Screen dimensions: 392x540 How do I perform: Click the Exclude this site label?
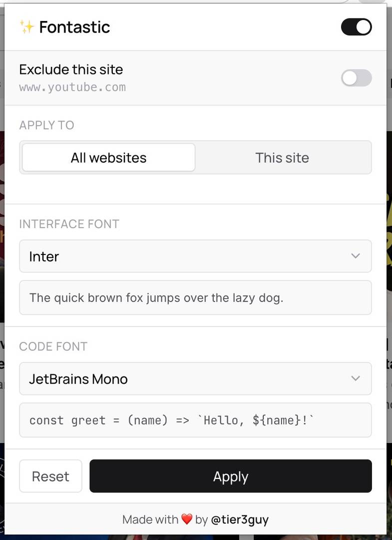pyautogui.click(x=71, y=69)
